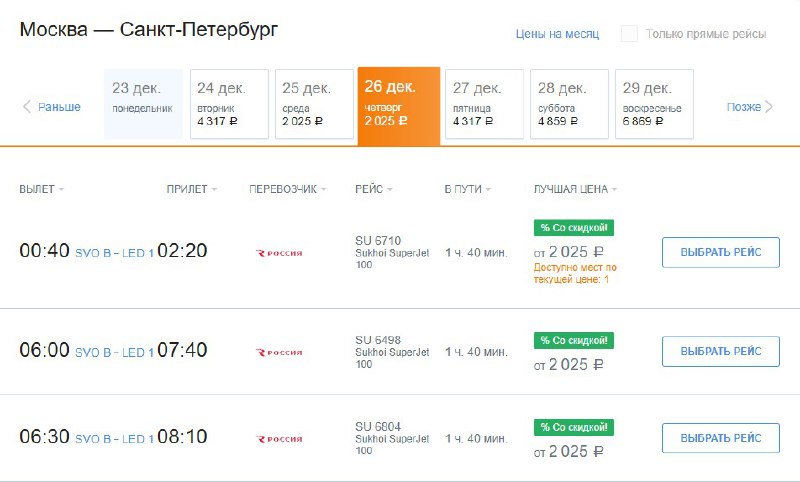
Task: Sort by ПЕРЕВОЗЧИК column
Action: (287, 189)
